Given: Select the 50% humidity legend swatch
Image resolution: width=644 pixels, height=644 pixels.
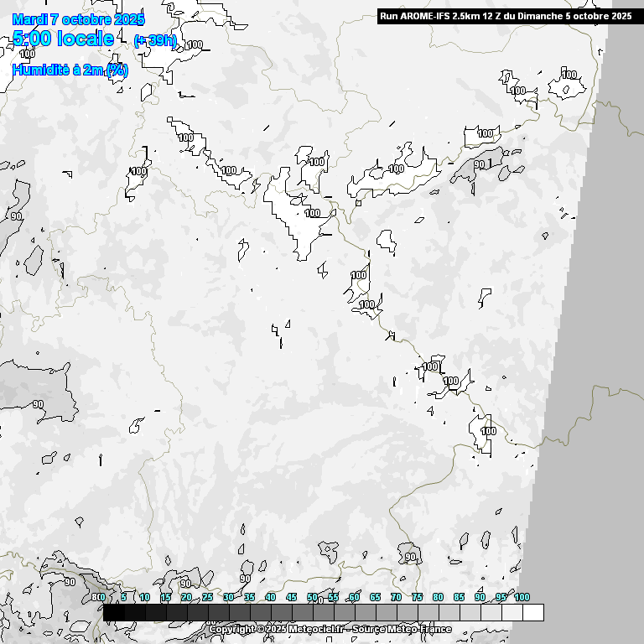Looking at the screenshot, I should click(324, 613).
